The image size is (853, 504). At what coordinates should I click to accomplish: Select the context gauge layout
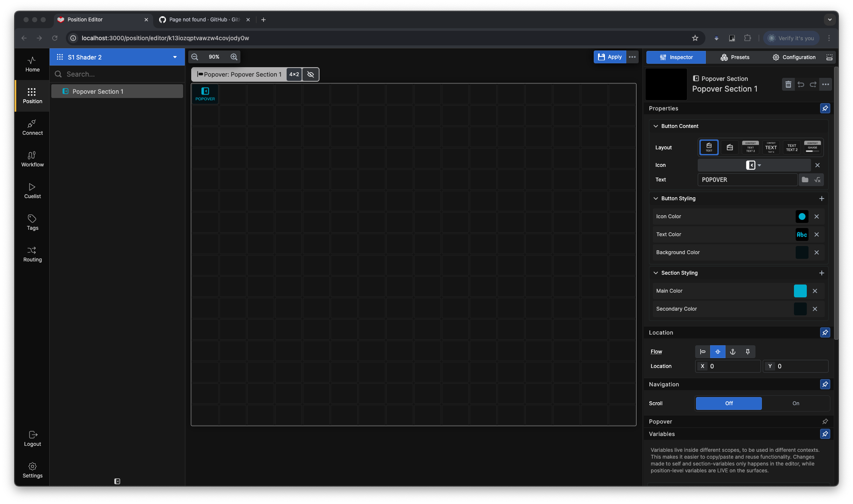(812, 148)
